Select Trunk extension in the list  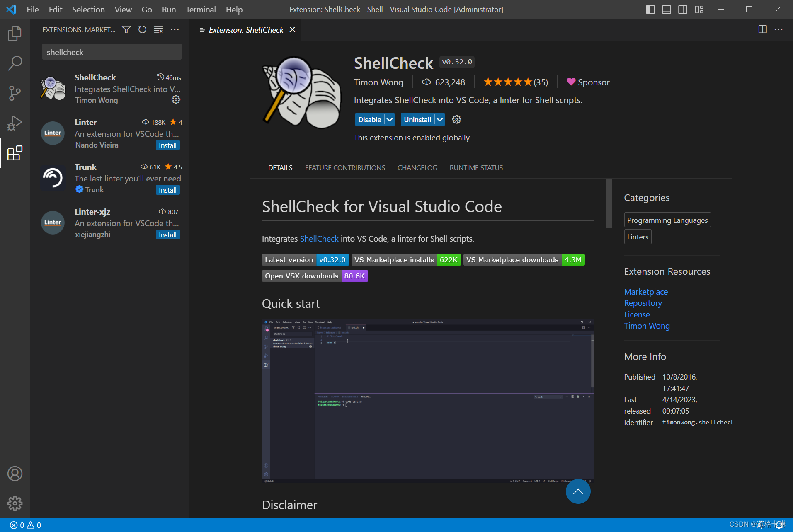tap(110, 178)
